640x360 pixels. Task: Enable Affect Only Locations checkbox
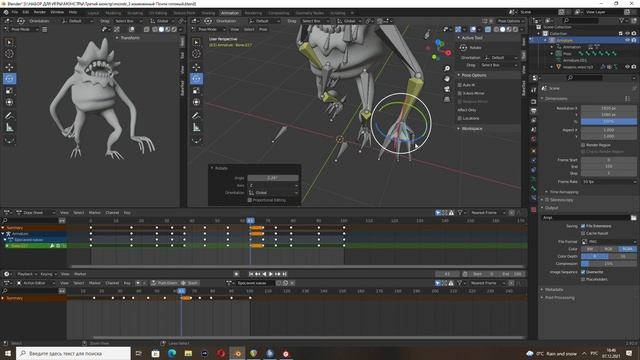(x=460, y=118)
